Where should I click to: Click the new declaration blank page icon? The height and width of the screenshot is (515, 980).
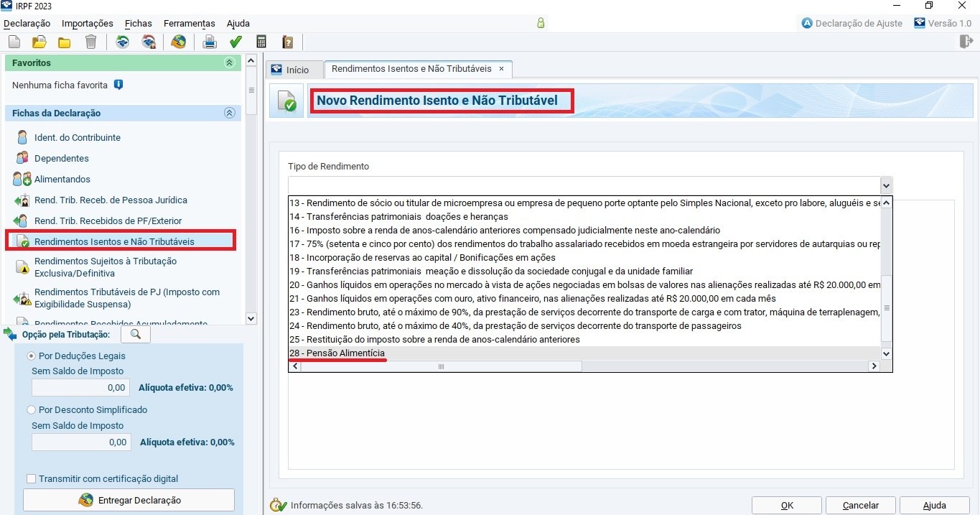pos(14,42)
